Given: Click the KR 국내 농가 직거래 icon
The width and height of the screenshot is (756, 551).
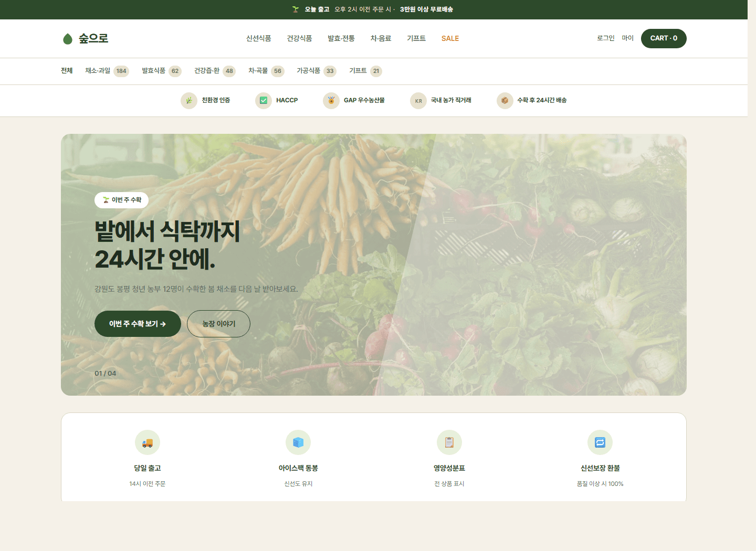Looking at the screenshot, I should pyautogui.click(x=418, y=100).
